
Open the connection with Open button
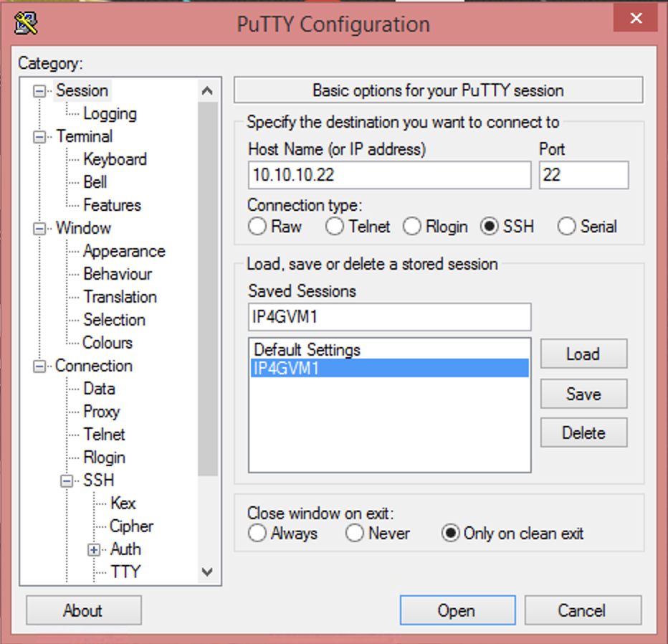pyautogui.click(x=457, y=610)
